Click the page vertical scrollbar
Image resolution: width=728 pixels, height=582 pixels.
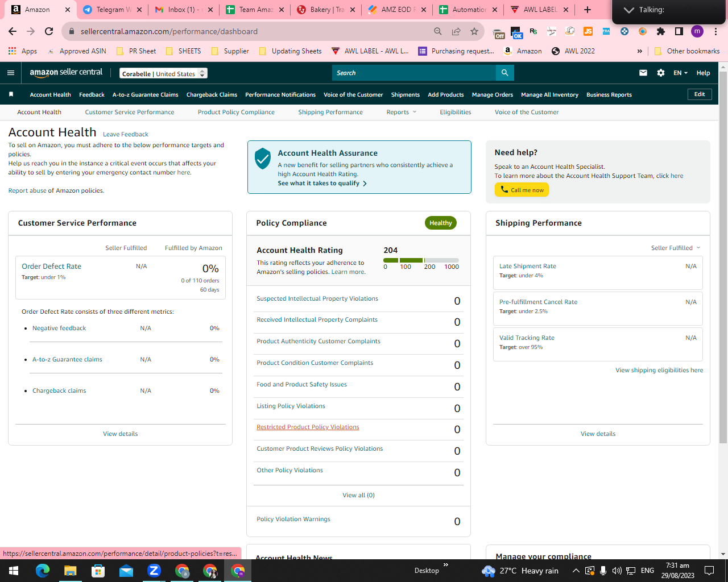point(723,256)
